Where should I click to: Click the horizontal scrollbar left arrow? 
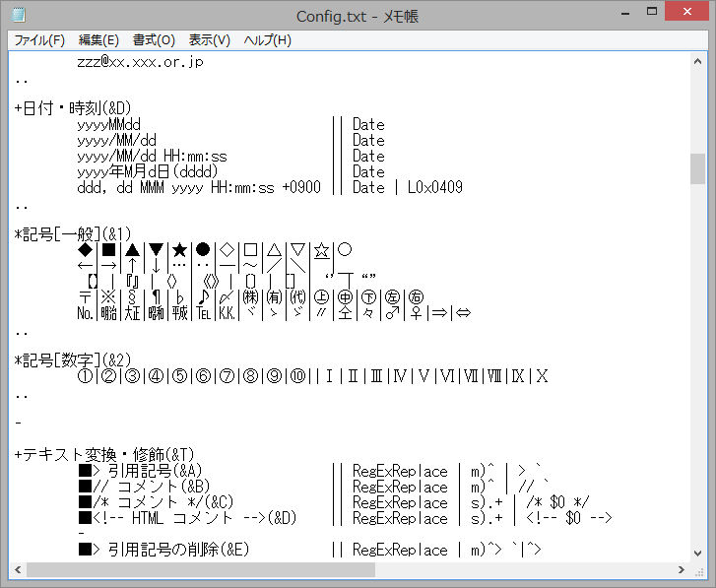[18, 569]
